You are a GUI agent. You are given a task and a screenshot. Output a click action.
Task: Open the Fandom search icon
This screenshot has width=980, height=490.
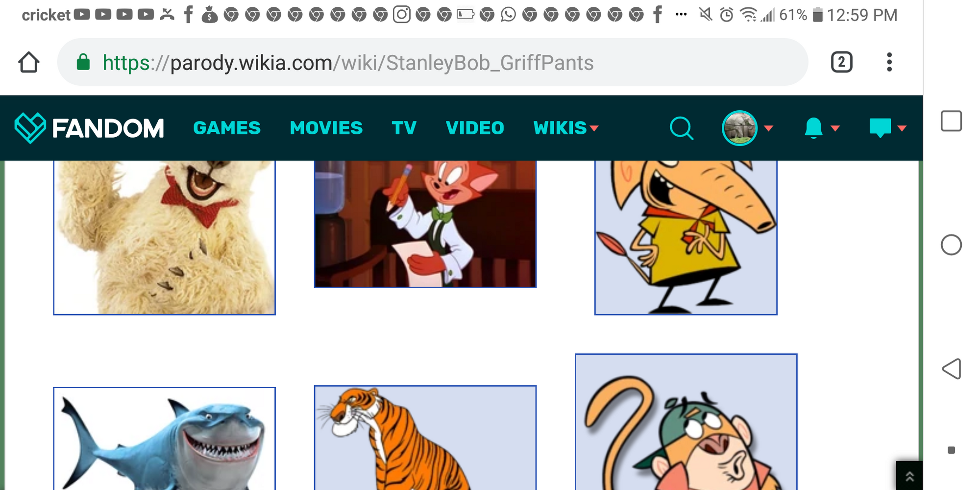coord(681,128)
